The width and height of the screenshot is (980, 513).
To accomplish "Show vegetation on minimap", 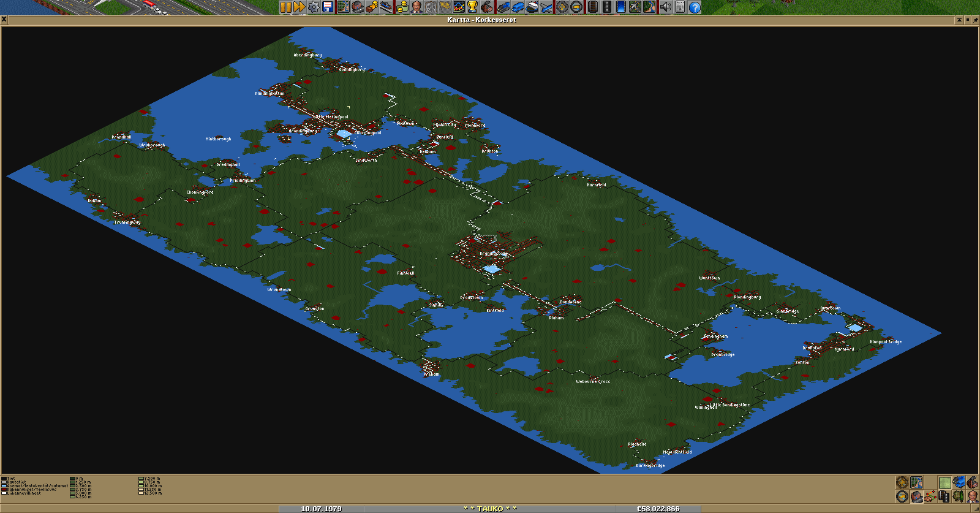I will point(959,496).
